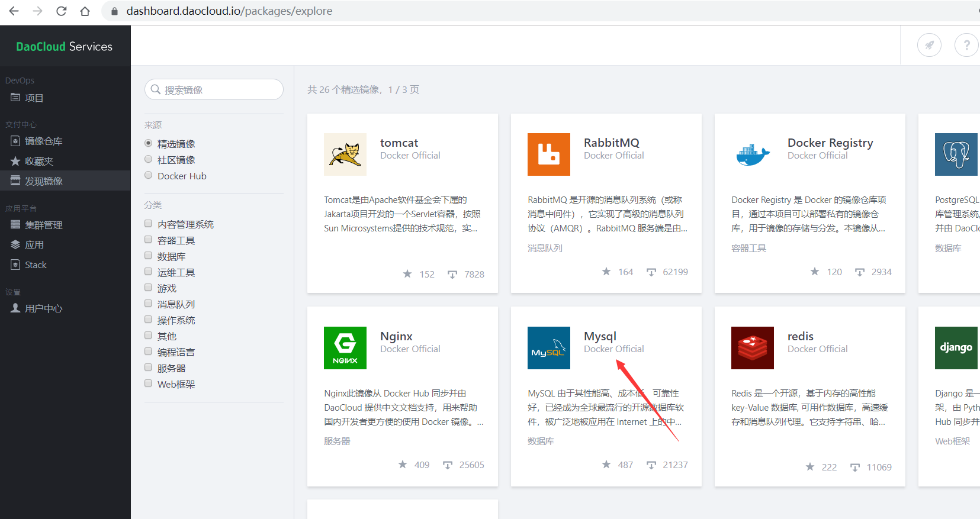Click the star icon on tomcat card
This screenshot has width=980, height=519.
(x=407, y=274)
